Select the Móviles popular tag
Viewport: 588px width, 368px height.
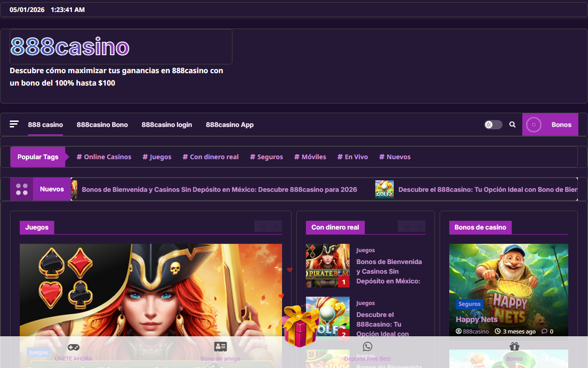[310, 157]
